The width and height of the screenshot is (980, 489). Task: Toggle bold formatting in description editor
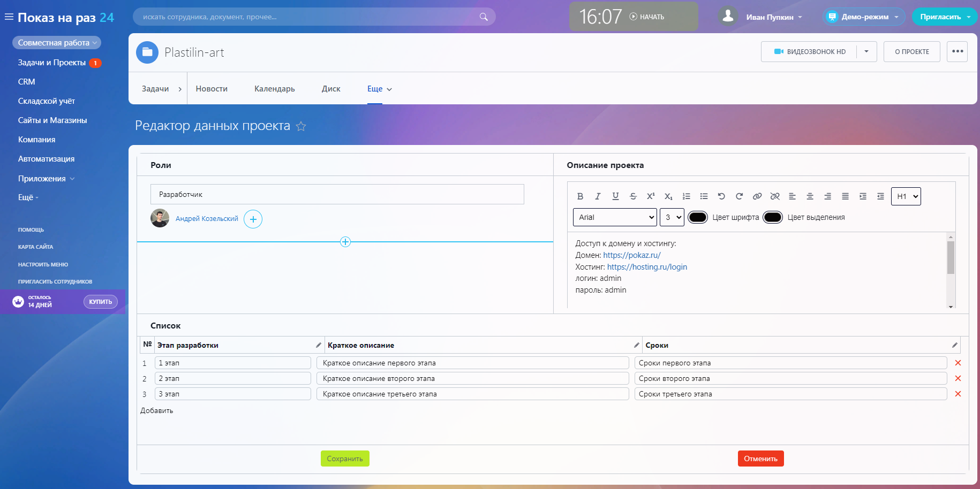[580, 196]
